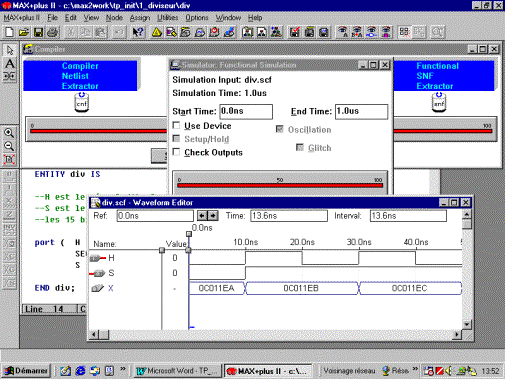Screen dimensions: 505x379
Task: Click the Paste toolbar icon
Action: coord(100,32)
